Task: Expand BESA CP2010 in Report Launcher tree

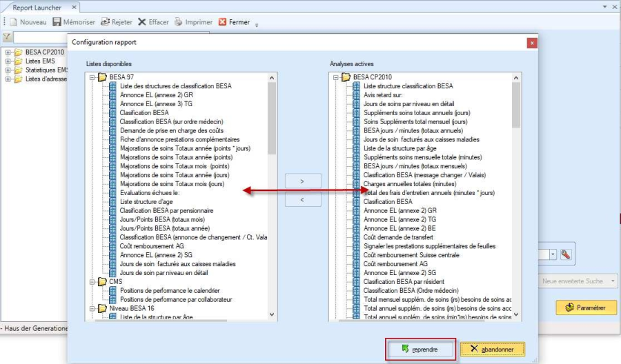Action: pyautogui.click(x=8, y=52)
